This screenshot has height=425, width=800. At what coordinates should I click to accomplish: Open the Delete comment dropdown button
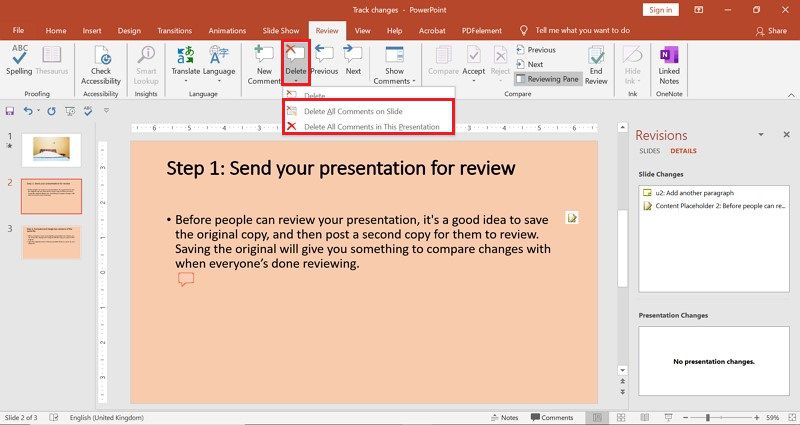click(295, 65)
